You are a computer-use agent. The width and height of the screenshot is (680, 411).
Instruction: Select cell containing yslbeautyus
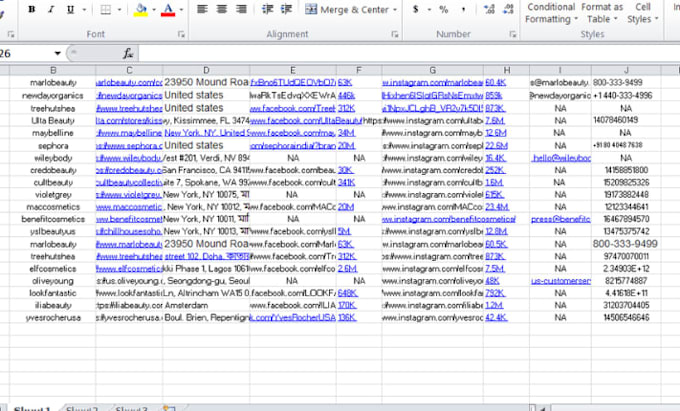point(53,231)
